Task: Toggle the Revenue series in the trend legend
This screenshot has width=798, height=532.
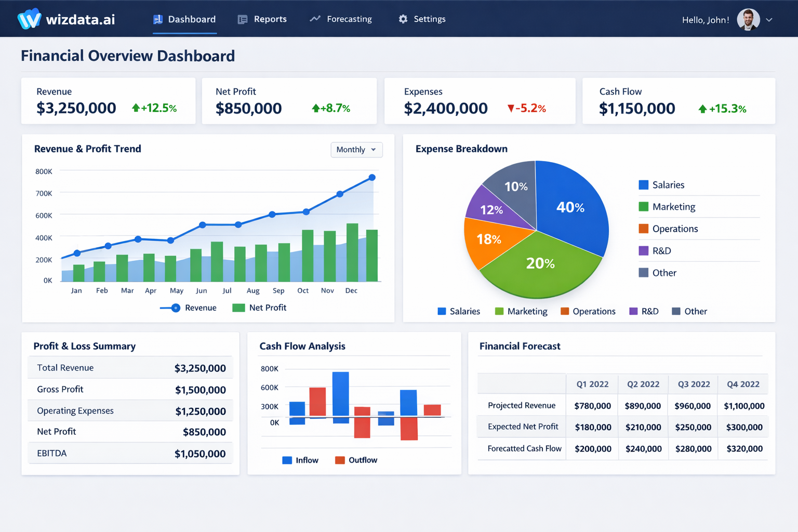Action: 189,308
